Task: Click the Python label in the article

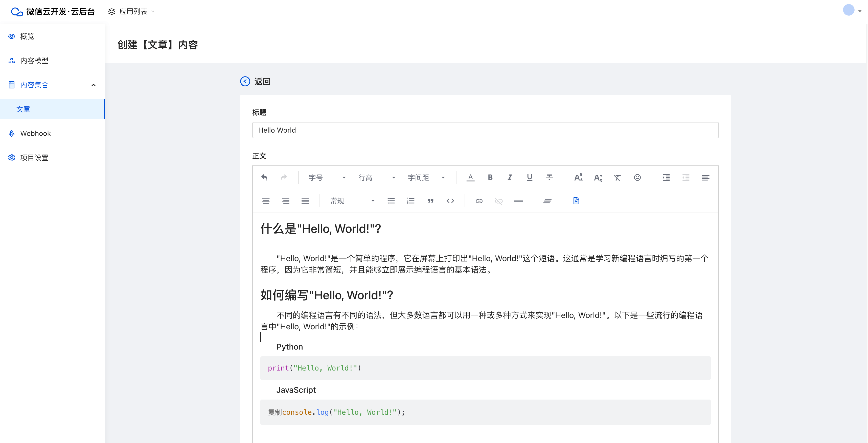Action: point(289,347)
